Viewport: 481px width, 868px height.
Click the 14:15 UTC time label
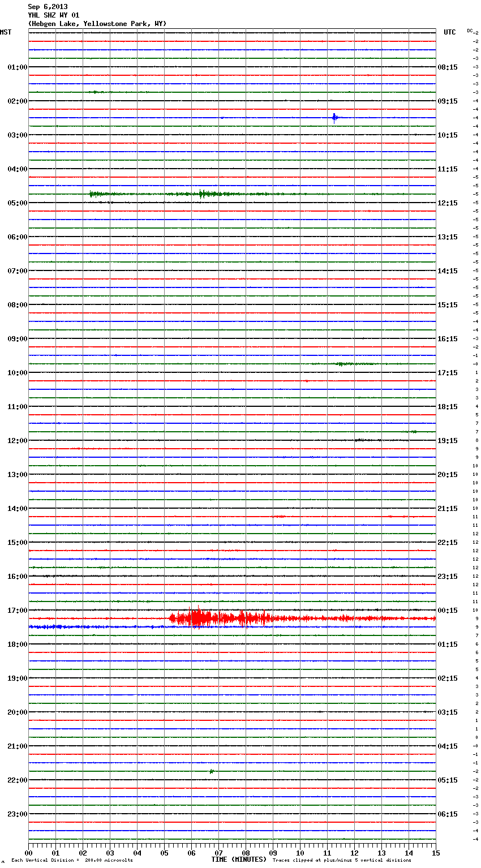(448, 271)
